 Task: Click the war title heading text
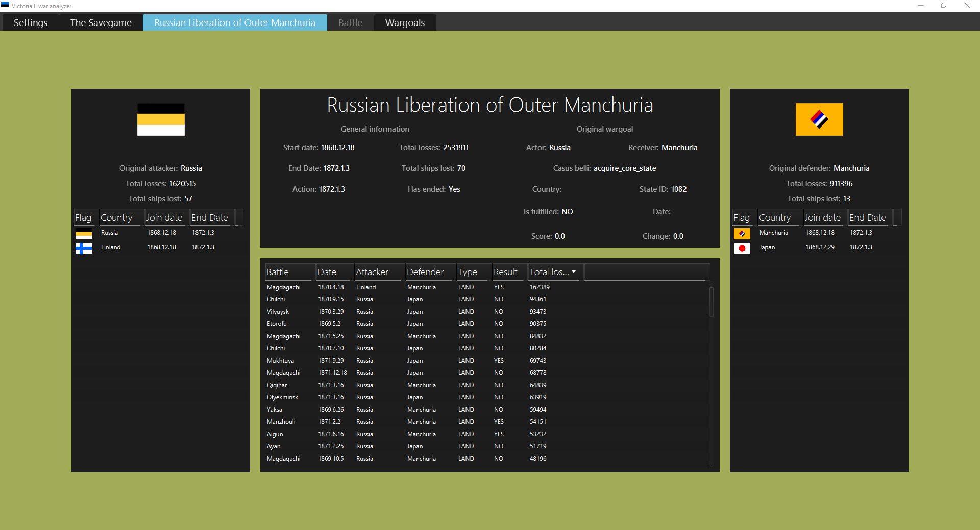pos(490,105)
